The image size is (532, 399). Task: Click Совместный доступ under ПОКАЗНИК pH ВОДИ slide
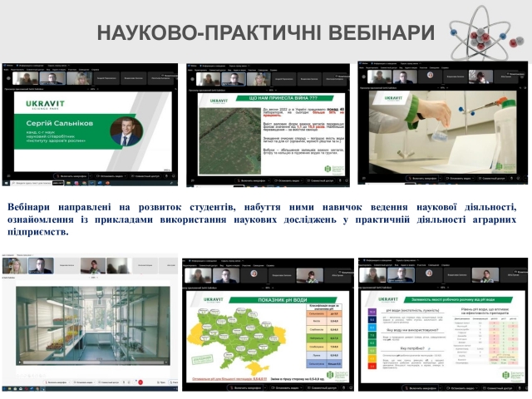click(x=322, y=388)
